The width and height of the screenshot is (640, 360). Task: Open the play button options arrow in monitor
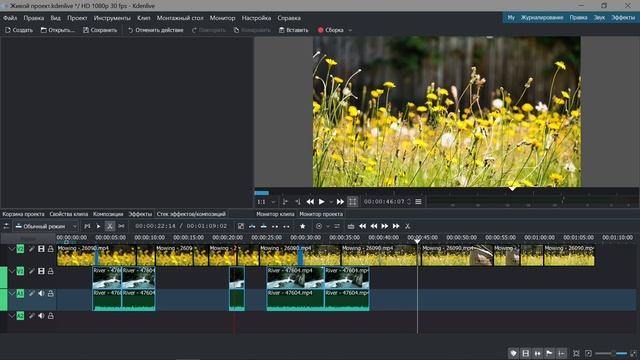tap(330, 202)
